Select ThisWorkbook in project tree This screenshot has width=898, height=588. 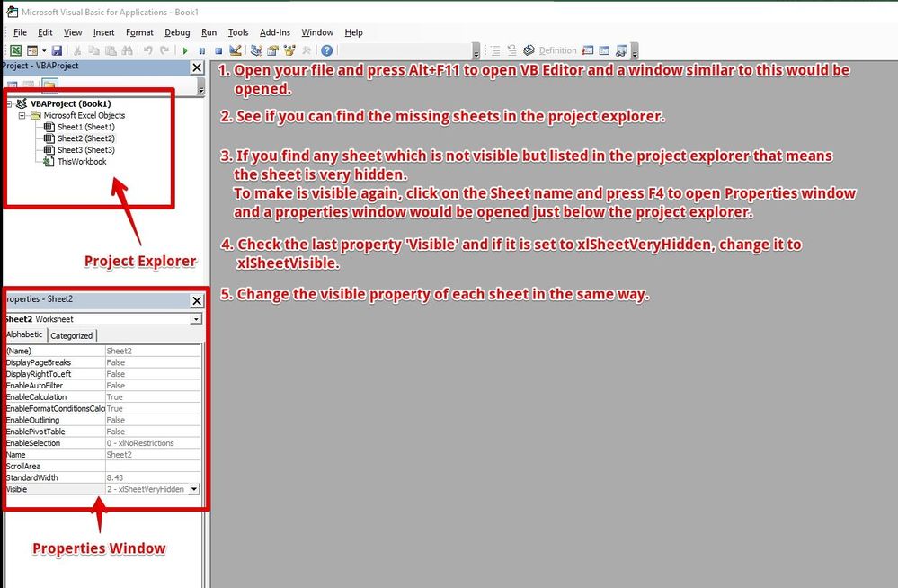point(82,162)
